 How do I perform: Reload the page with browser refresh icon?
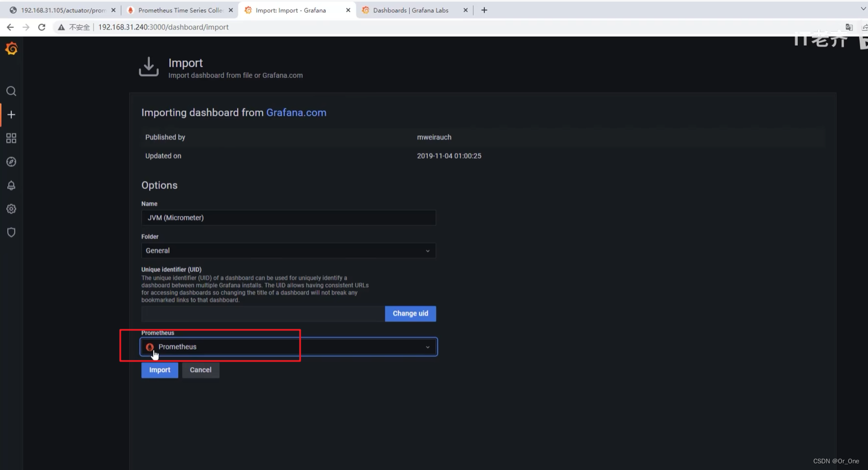pos(42,27)
